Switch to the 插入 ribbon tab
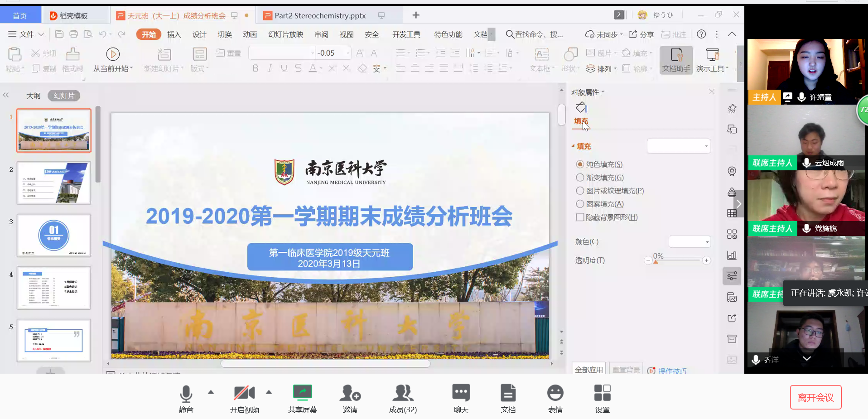Viewport: 868px width, 419px height. 174,34
